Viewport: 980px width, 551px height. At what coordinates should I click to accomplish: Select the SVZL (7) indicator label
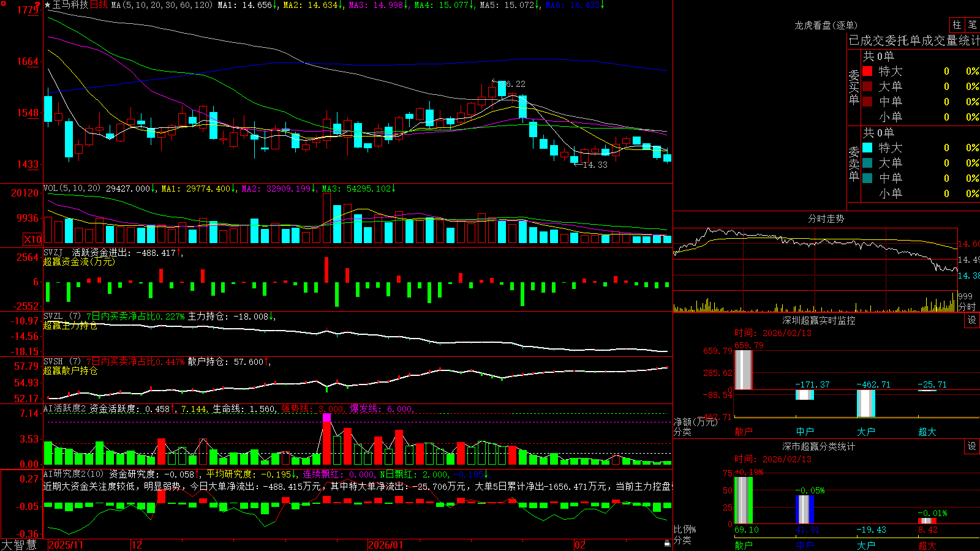click(62, 317)
